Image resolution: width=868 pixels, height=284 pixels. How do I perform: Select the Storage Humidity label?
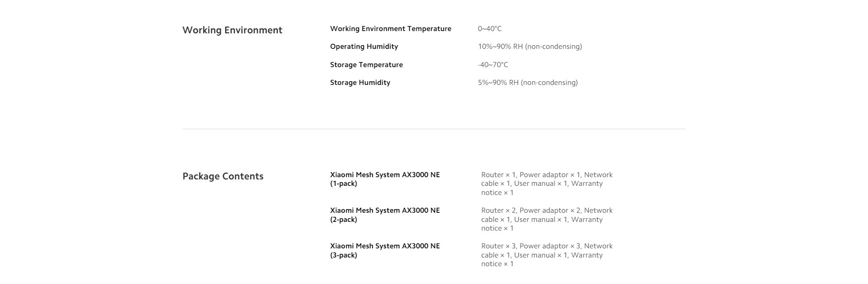(x=360, y=83)
